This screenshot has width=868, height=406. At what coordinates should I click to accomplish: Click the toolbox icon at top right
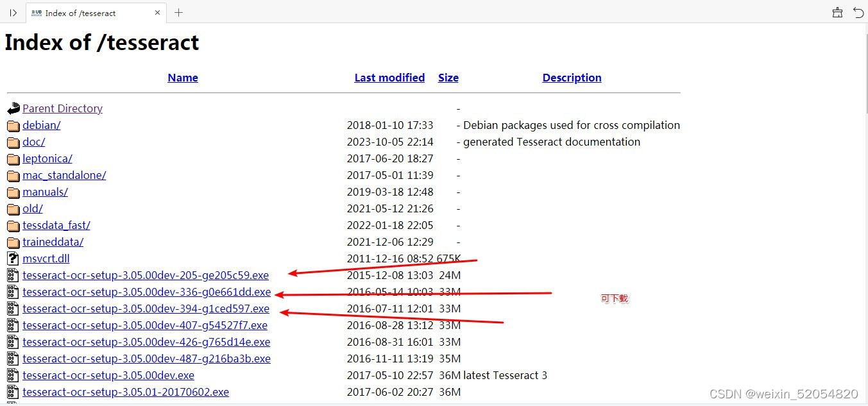tap(837, 13)
